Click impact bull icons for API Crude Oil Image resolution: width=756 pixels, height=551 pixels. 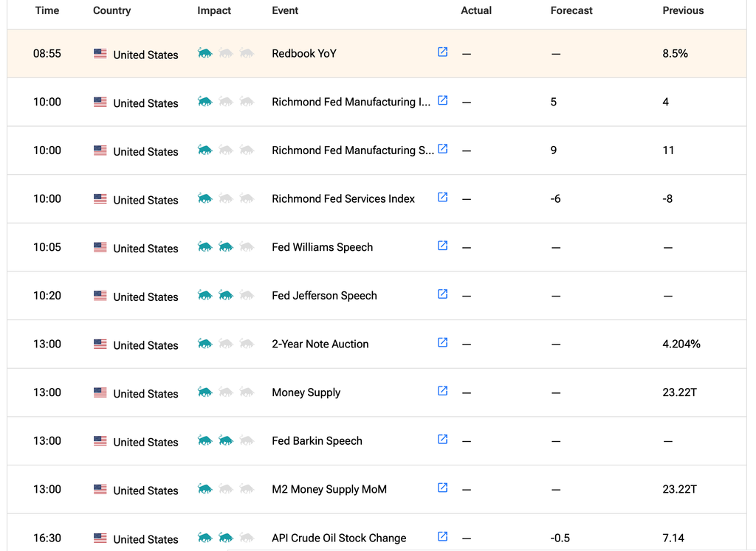[x=226, y=538]
